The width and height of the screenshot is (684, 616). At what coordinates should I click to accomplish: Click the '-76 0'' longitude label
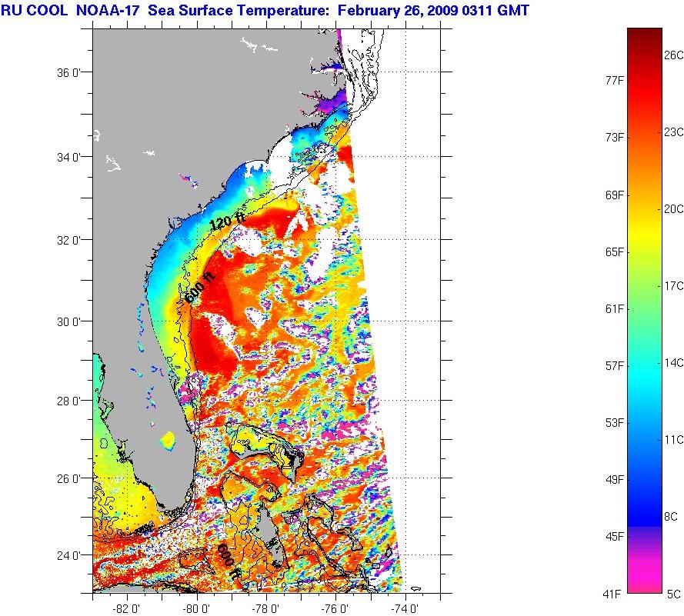(335, 608)
